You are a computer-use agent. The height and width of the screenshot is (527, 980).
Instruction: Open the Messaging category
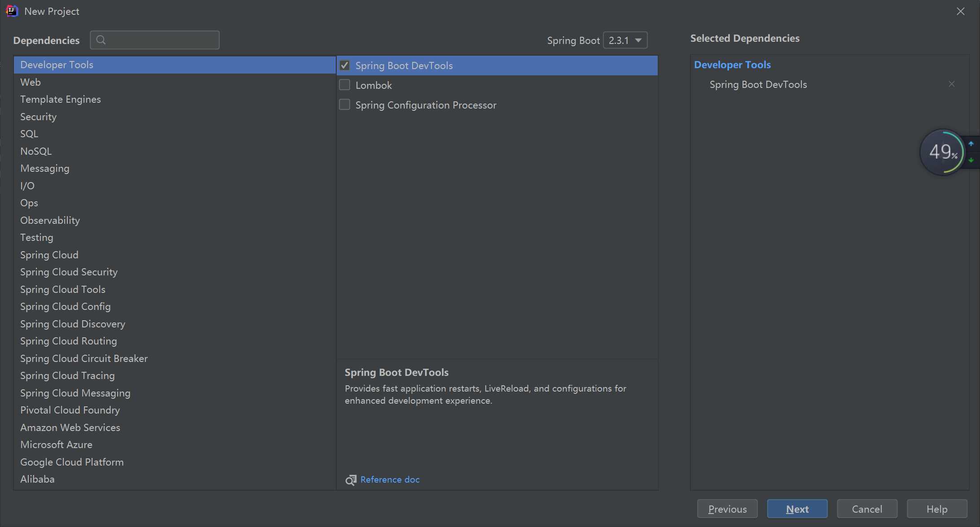(175, 168)
